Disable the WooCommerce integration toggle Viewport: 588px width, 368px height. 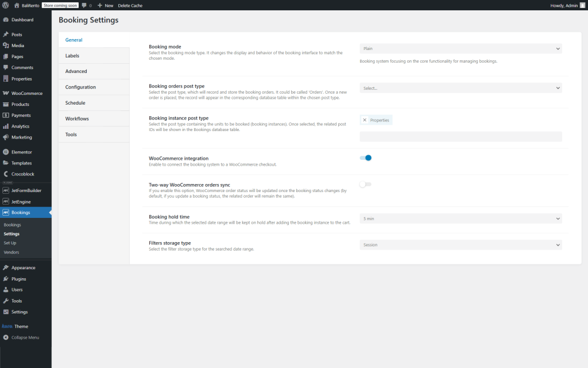click(366, 158)
